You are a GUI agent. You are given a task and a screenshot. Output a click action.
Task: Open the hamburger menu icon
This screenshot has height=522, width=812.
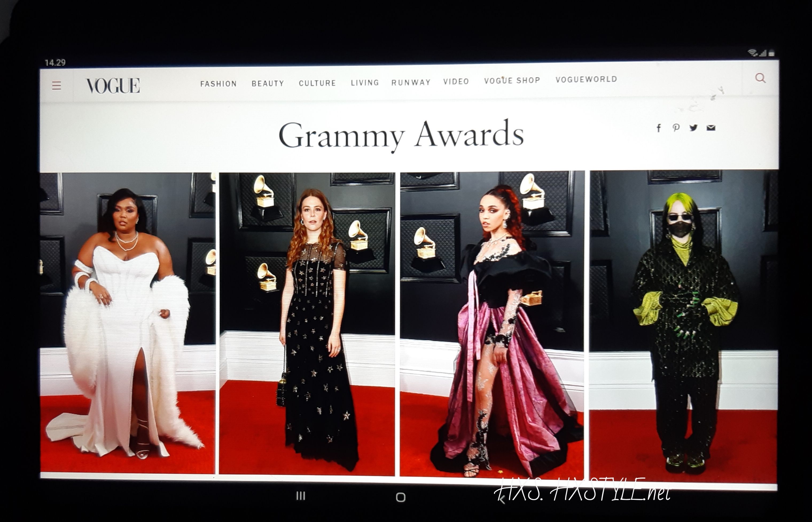(x=57, y=85)
